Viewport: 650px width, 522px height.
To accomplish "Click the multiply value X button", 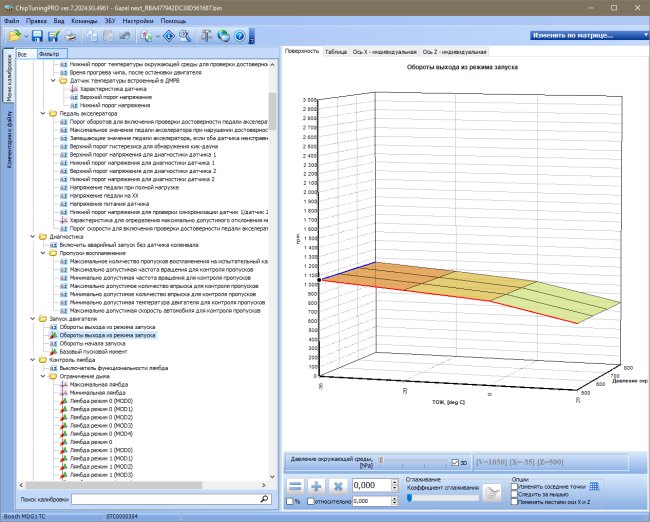I will pyautogui.click(x=338, y=486).
